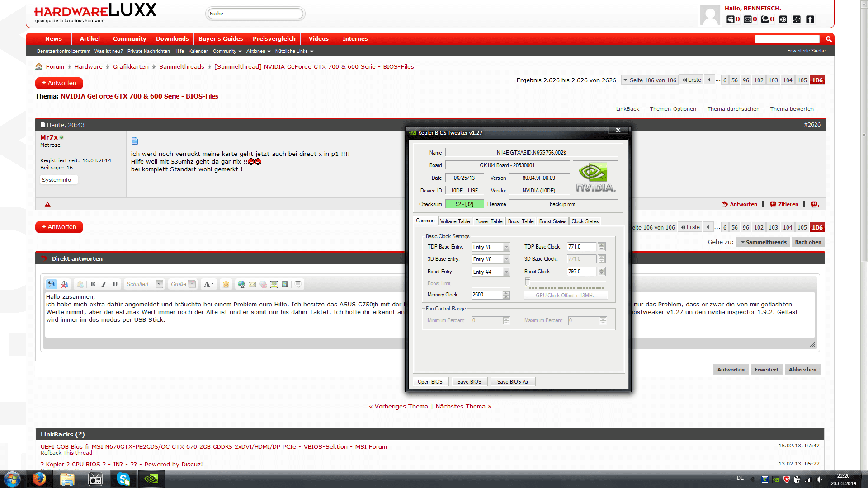The height and width of the screenshot is (488, 868).
Task: Click the remove link icon
Action: [263, 284]
